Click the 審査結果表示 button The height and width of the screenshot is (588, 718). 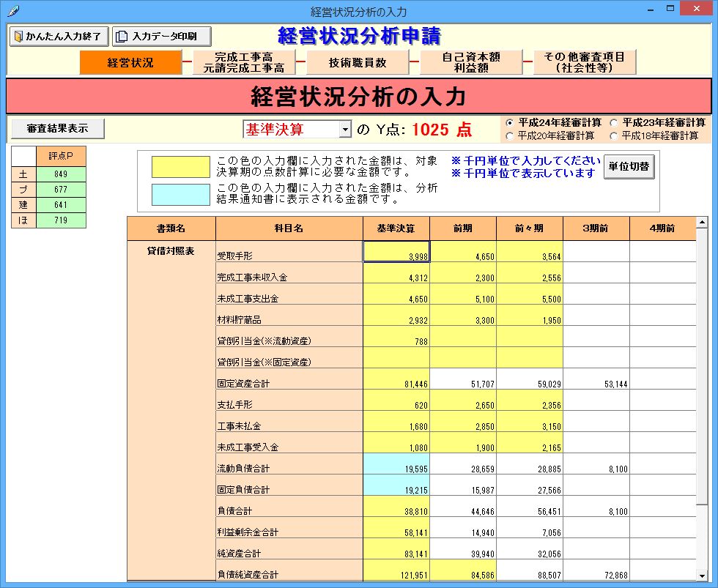[58, 129]
